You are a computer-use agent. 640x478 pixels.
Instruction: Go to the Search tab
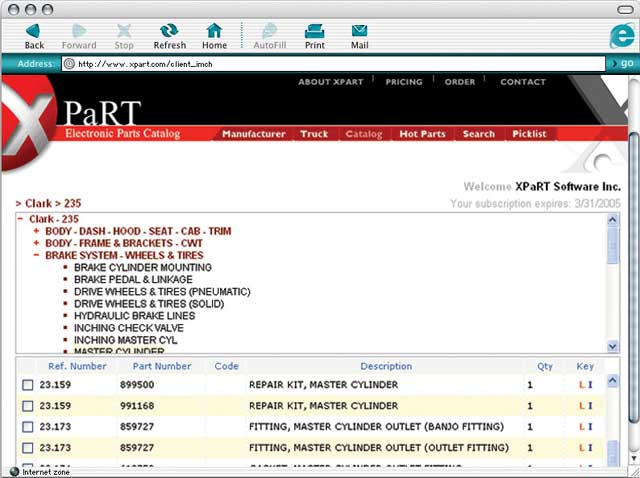click(x=478, y=134)
